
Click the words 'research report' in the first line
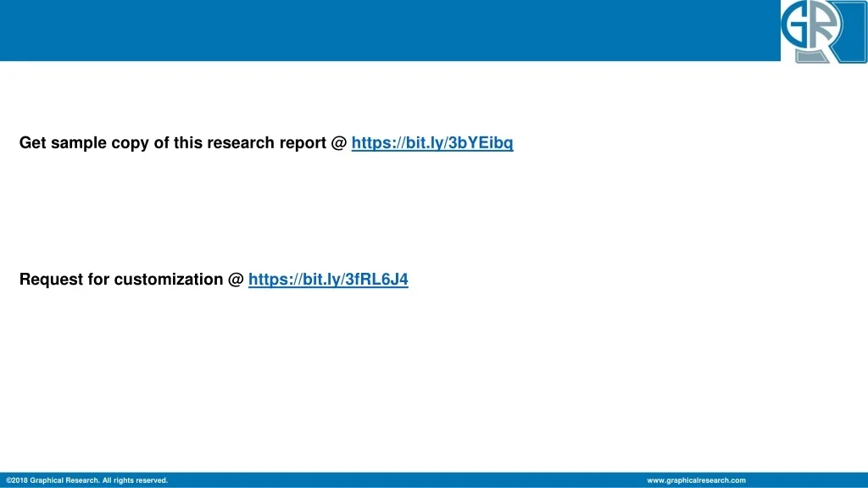pos(264,143)
